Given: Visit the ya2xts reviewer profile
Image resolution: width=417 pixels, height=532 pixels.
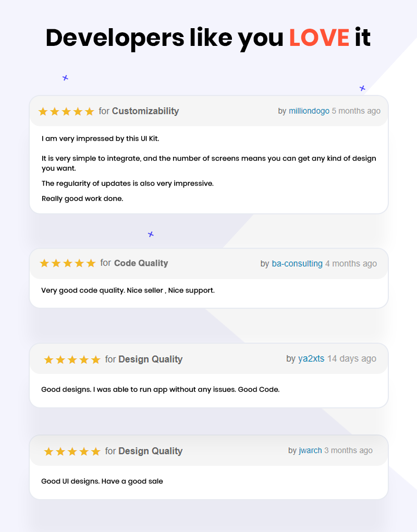Looking at the screenshot, I should click(311, 359).
